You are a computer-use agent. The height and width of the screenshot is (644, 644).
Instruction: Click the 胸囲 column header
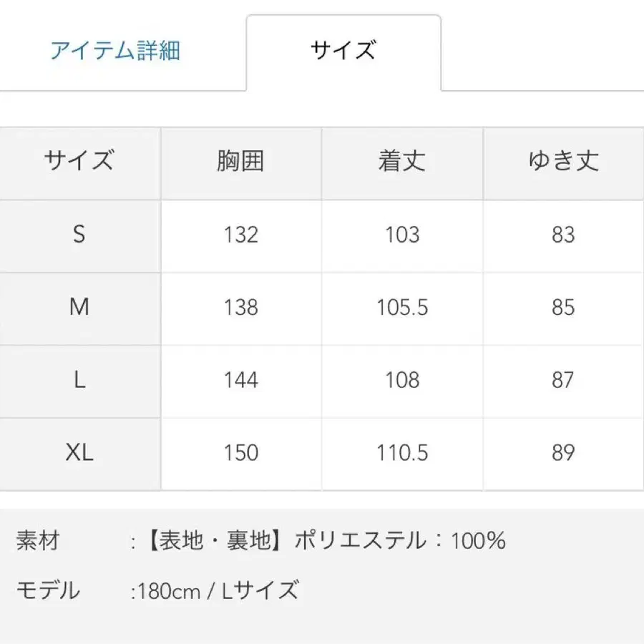coord(241,162)
